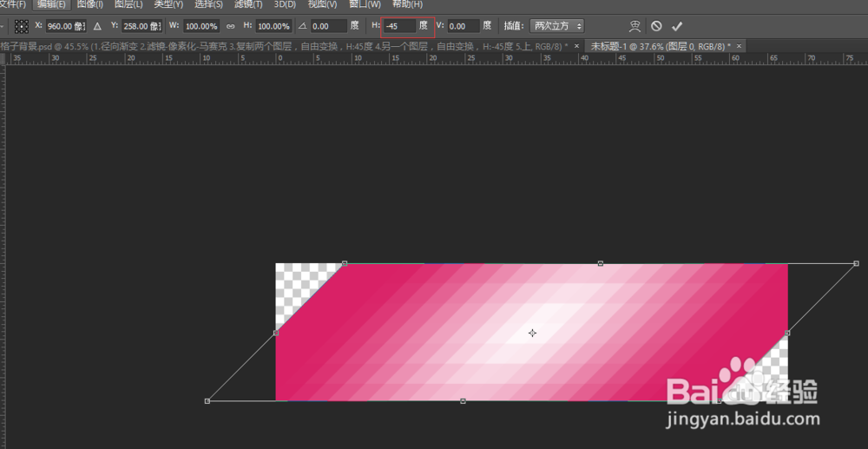Cancel the transform with the circle-slash icon
Screen dimensions: 868x449
(x=656, y=26)
